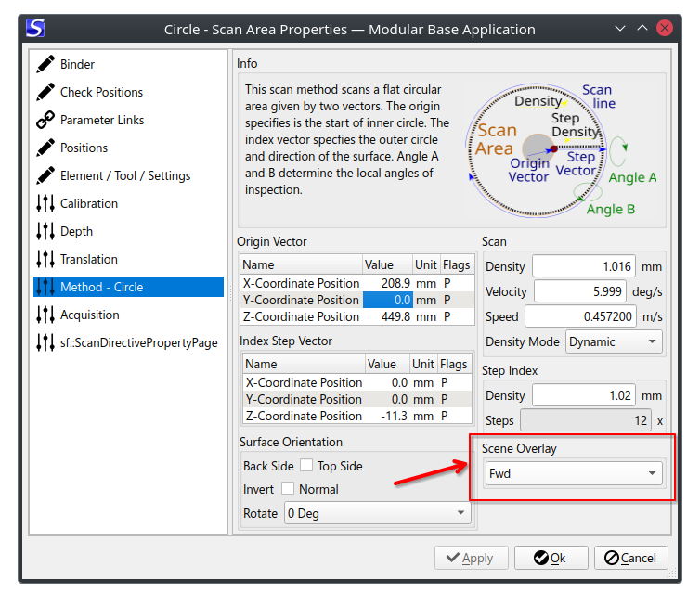Select the Y-Coordinate Position value in Origin Vector

(x=387, y=300)
